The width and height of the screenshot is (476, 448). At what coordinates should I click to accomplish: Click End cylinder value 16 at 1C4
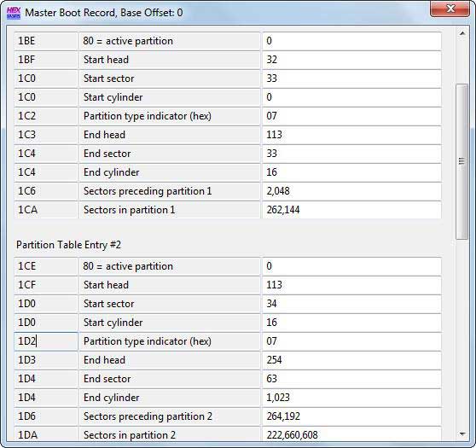351,172
